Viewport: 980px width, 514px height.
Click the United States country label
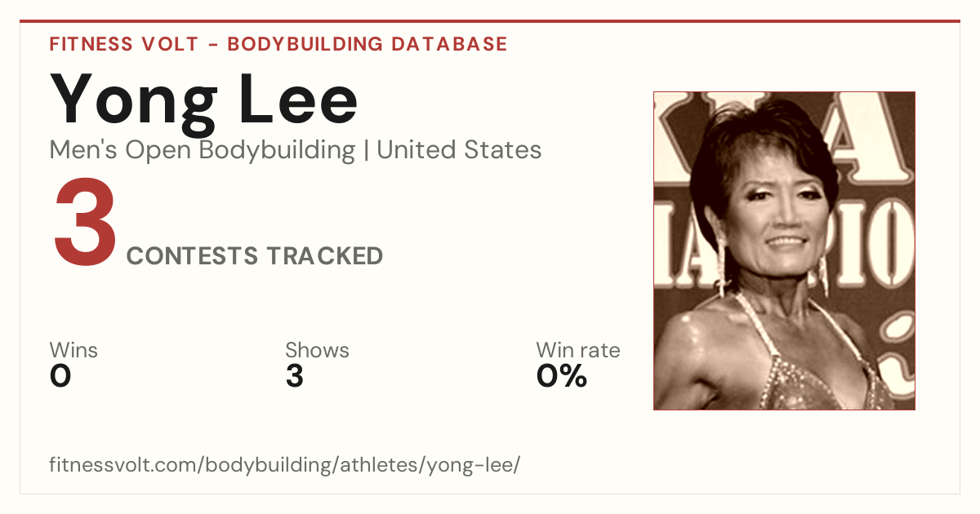coord(459,150)
